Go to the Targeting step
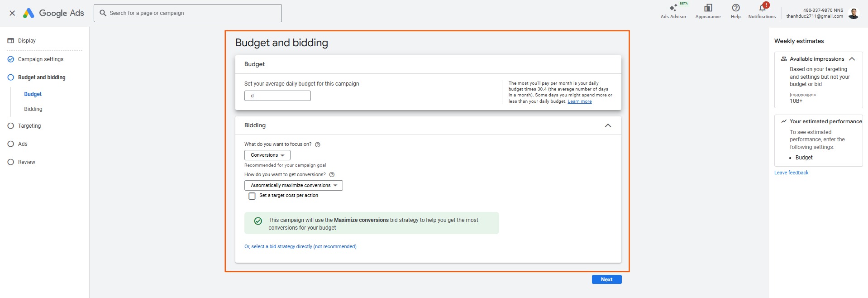868x298 pixels. (x=29, y=126)
